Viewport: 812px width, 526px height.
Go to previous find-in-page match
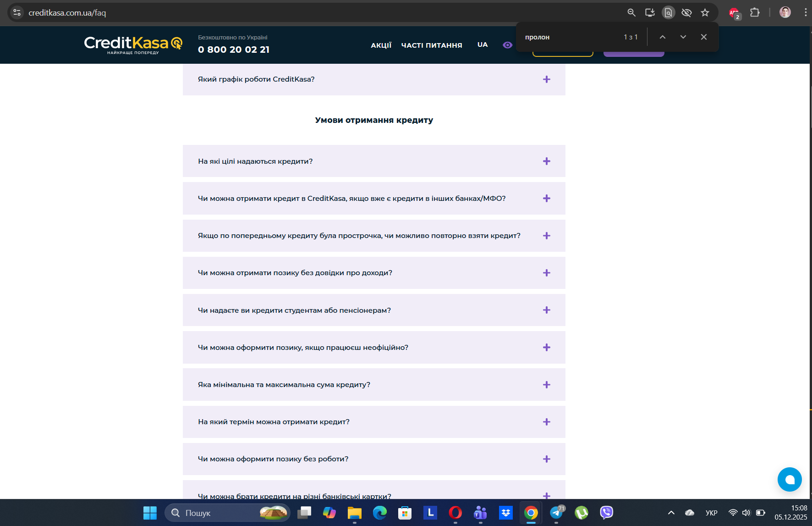(x=663, y=37)
